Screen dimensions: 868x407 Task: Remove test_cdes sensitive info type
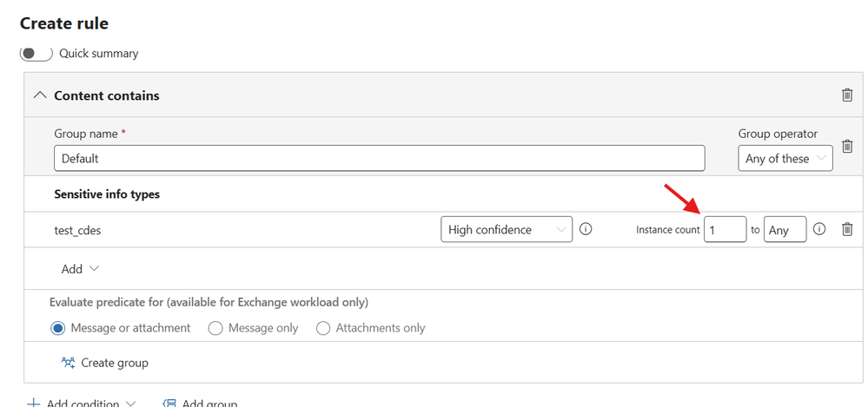point(847,229)
